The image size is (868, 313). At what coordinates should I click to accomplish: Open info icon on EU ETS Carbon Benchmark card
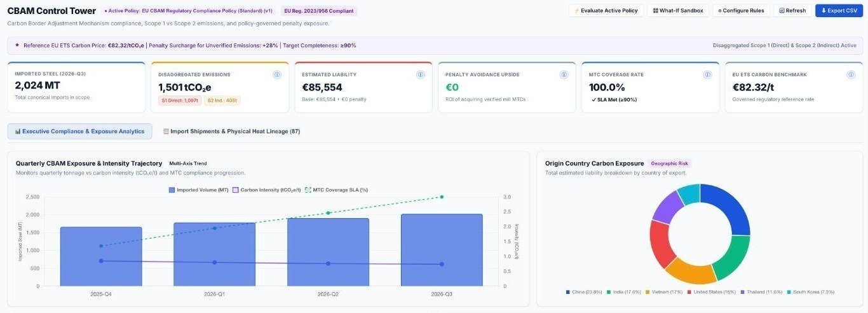(x=851, y=74)
